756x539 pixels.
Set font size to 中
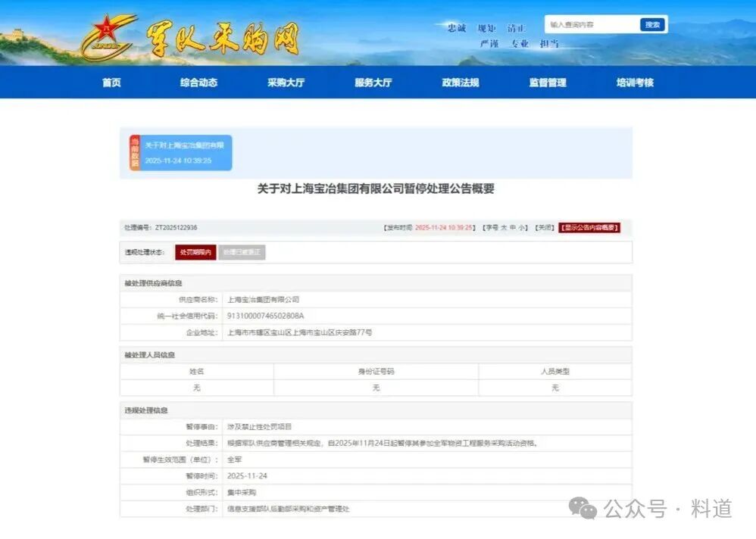point(513,227)
